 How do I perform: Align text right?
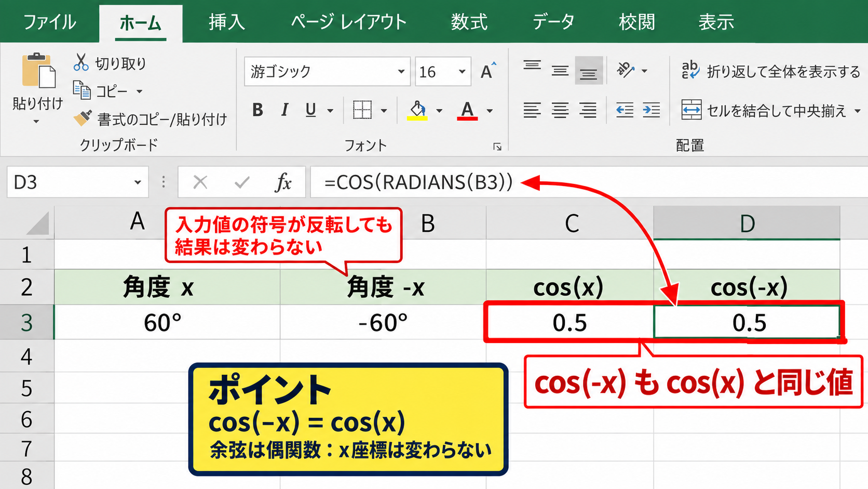pos(588,110)
